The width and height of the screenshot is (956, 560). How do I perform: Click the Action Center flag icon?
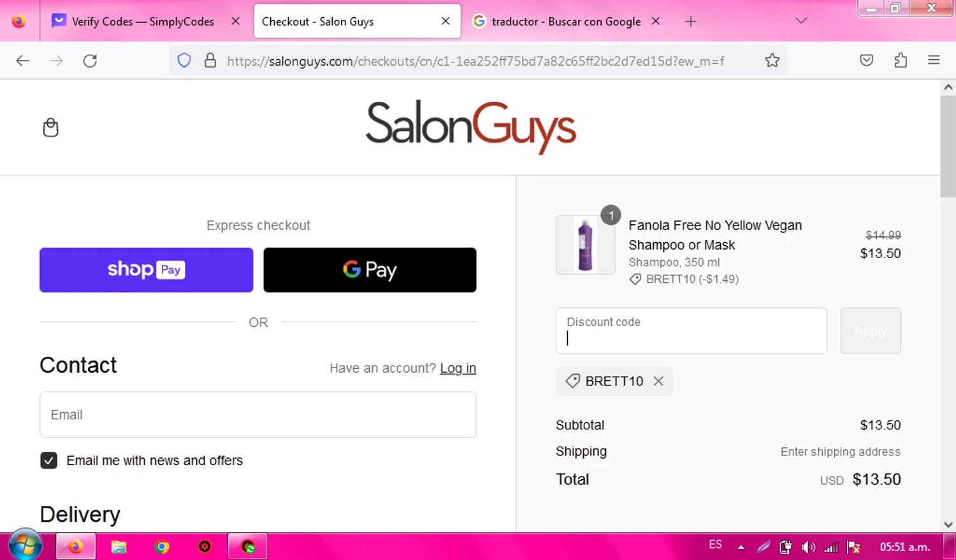tap(853, 547)
